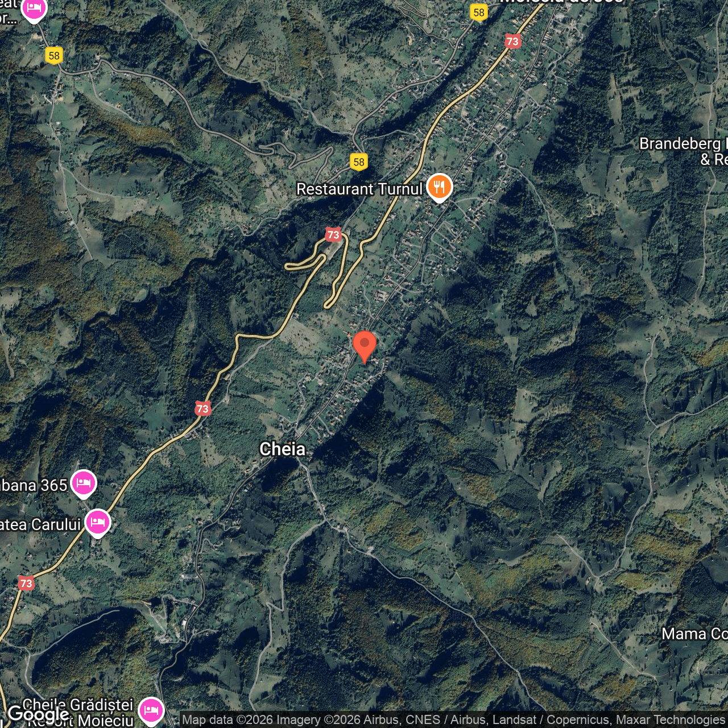Select route 73 shield near Moieciu de Jos label
Viewport: 728px width, 728px height.
click(x=512, y=41)
